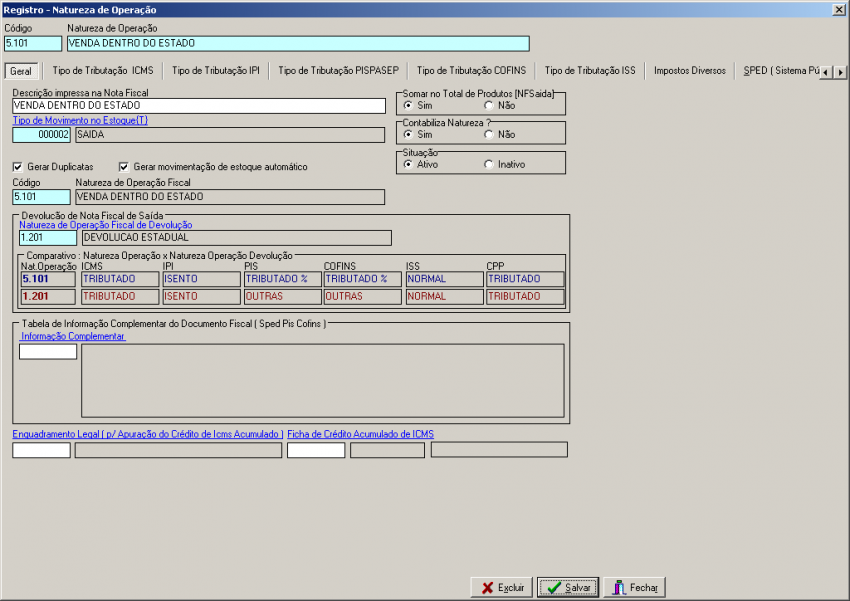Click the ISS NORMAL cell in row 5.101
850x601 pixels.
pyautogui.click(x=445, y=279)
